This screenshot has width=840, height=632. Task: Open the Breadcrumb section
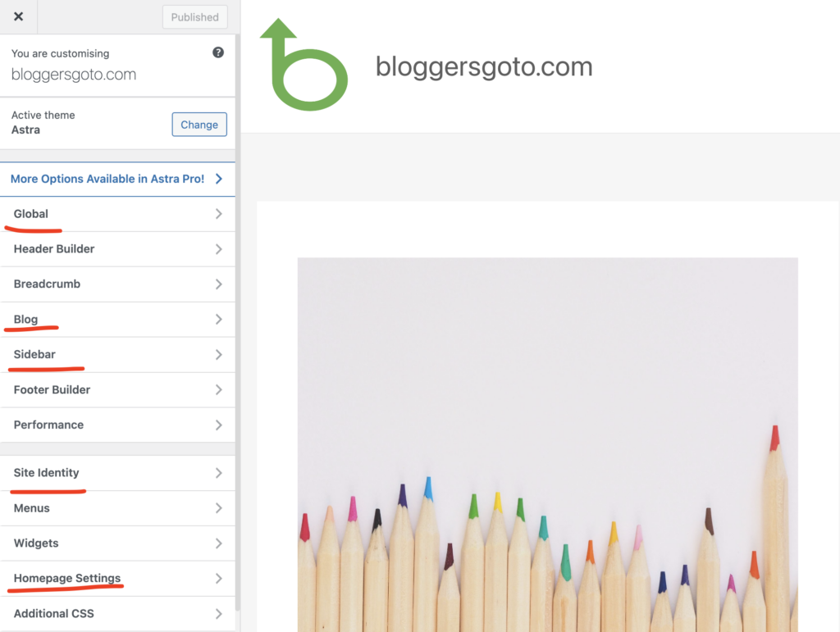click(x=117, y=284)
